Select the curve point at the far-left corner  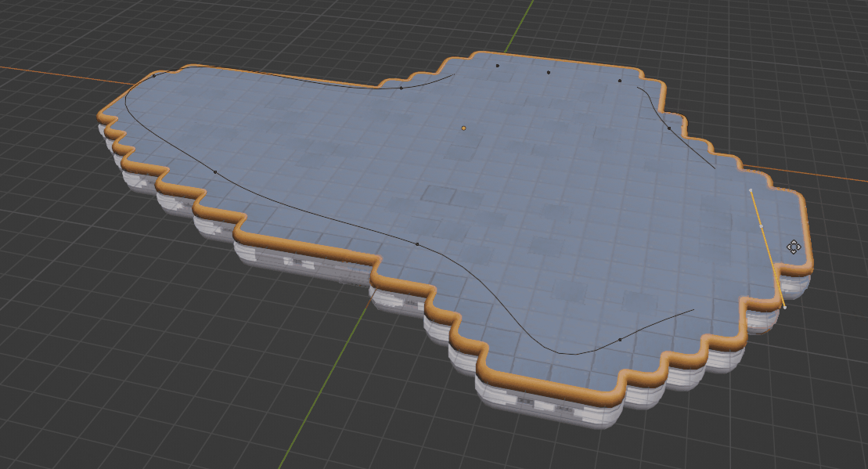[x=154, y=76]
